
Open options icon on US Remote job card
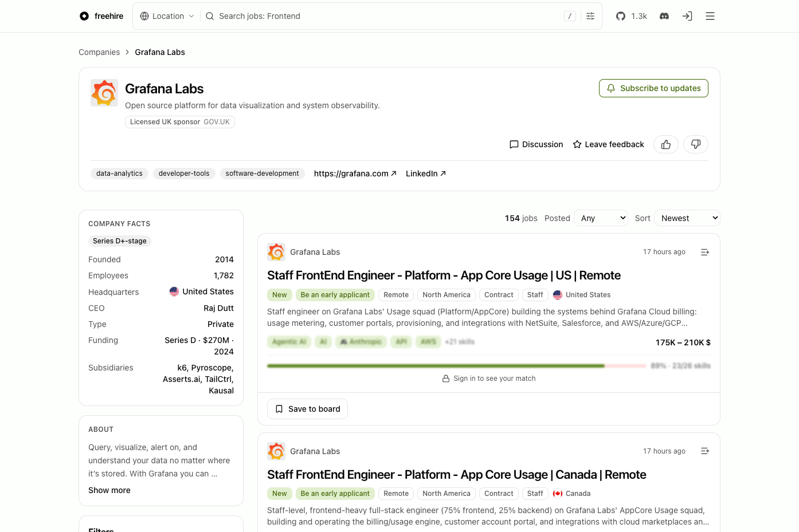point(705,252)
